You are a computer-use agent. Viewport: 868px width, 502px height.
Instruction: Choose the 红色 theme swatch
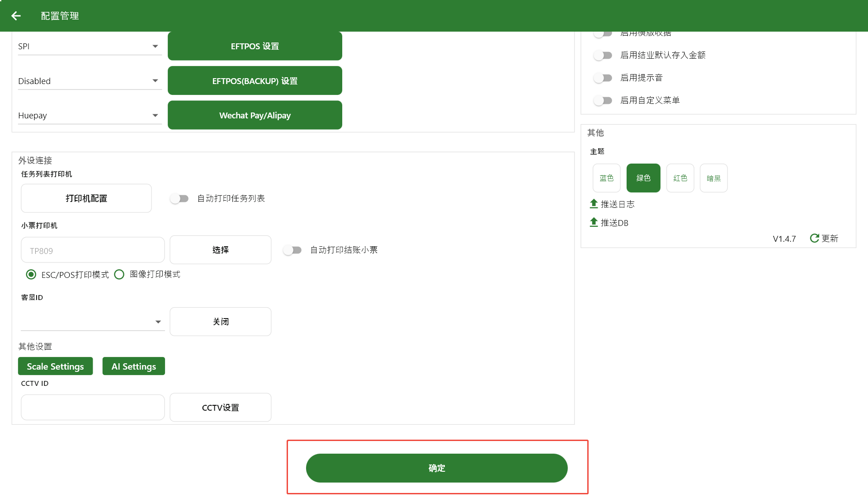click(680, 178)
